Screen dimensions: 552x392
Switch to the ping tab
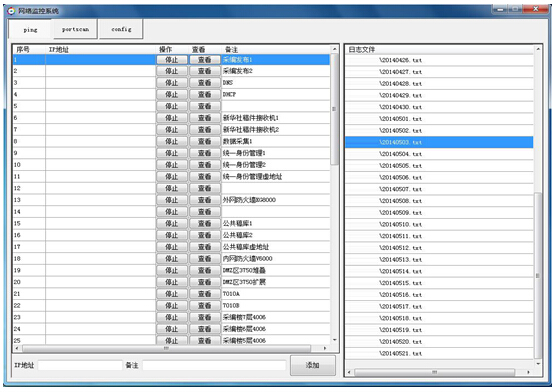tap(30, 30)
